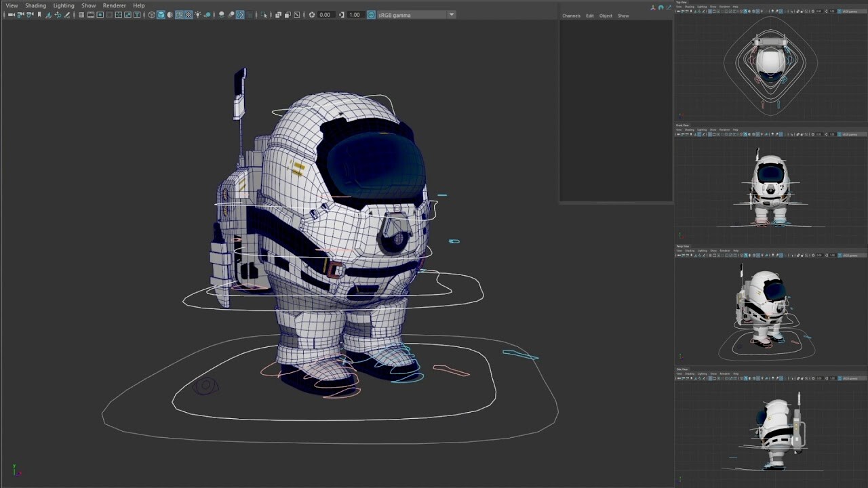This screenshot has width=868, height=488.
Task: Switch to wireframe display mode
Action: point(151,14)
